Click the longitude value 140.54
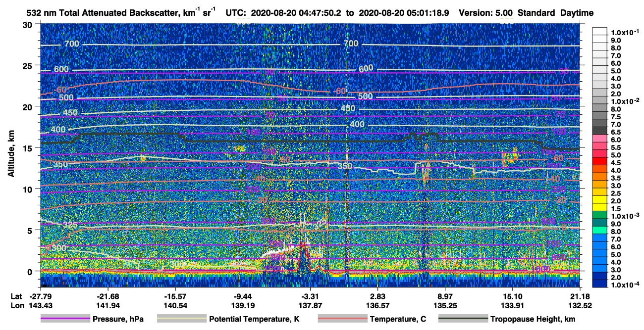The image size is (644, 330). [175, 305]
